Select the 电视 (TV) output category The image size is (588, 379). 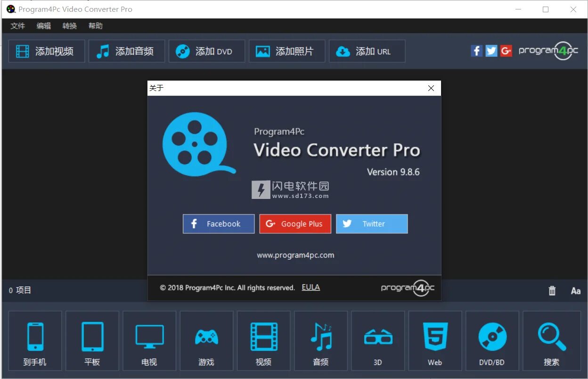coord(149,340)
